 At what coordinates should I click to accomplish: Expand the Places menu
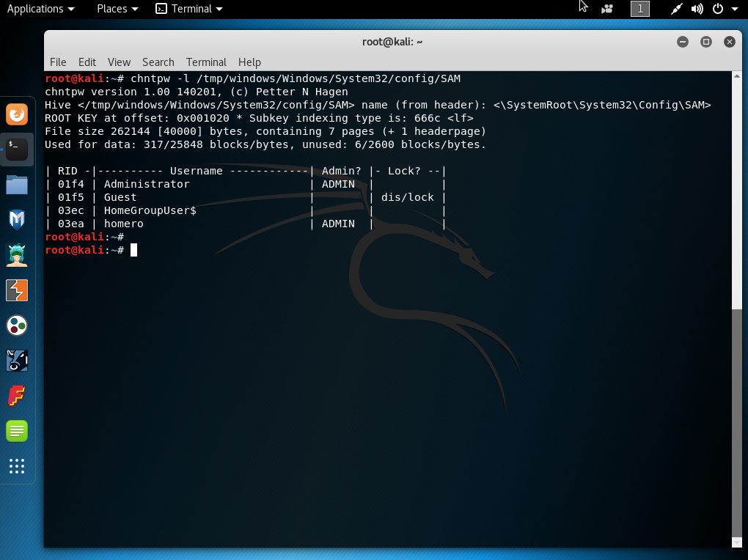[117, 9]
